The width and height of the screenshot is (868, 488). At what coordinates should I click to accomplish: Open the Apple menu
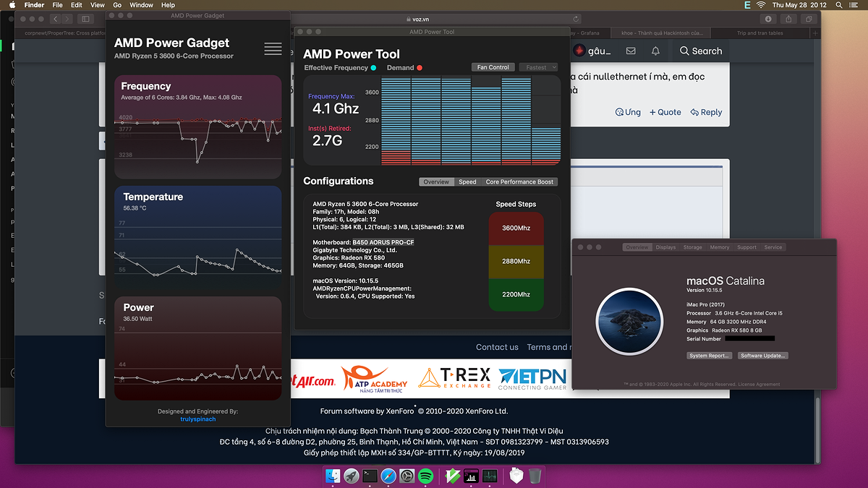tap(12, 5)
